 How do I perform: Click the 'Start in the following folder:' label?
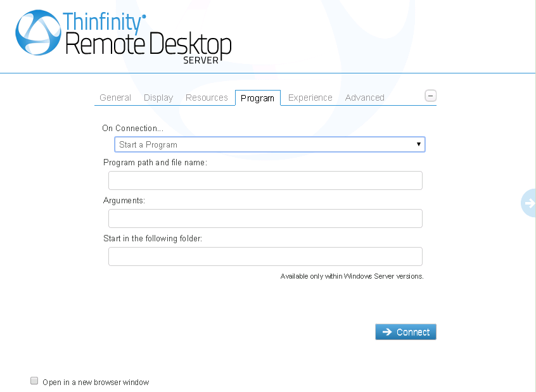[153, 238]
